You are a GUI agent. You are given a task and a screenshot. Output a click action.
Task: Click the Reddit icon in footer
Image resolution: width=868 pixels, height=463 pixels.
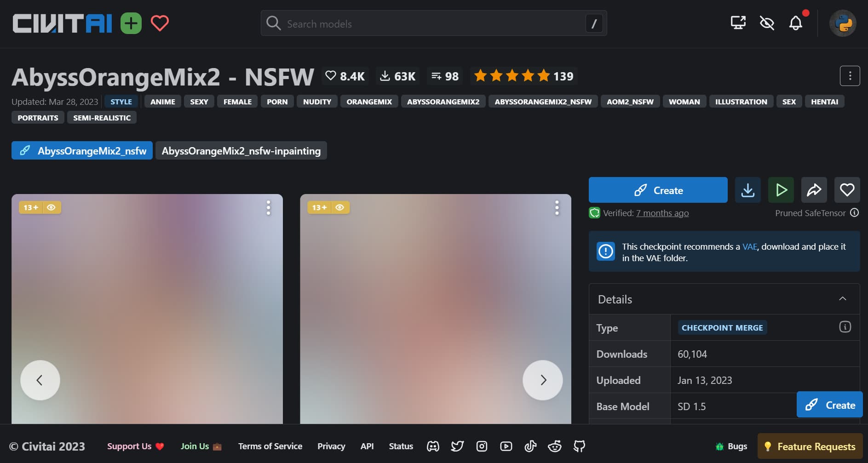[555, 446]
